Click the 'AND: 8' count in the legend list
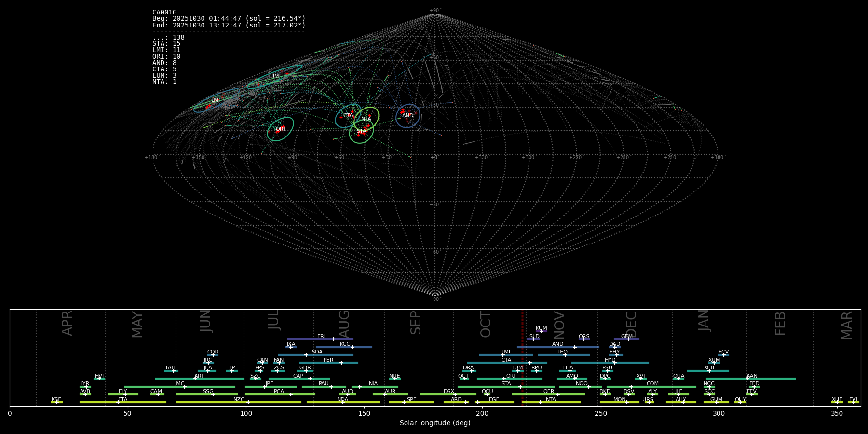Image resolution: width=868 pixels, height=434 pixels. click(x=164, y=63)
